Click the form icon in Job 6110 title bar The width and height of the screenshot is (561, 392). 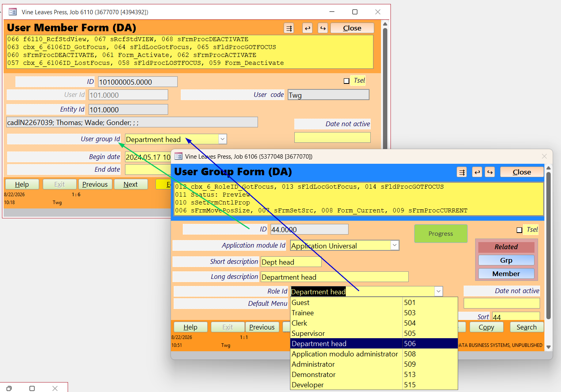coord(13,12)
